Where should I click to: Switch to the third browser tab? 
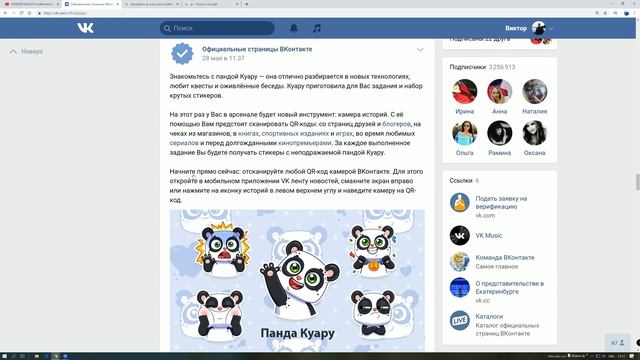point(151,4)
